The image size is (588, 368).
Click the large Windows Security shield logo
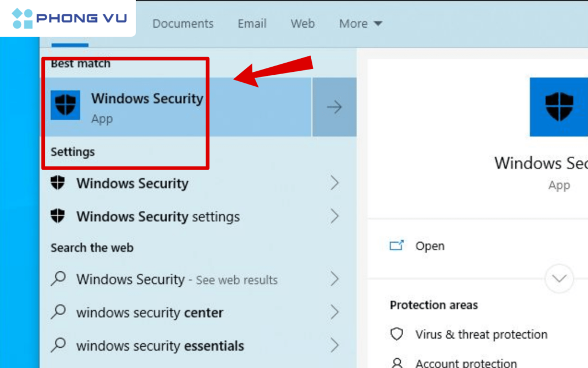560,106
